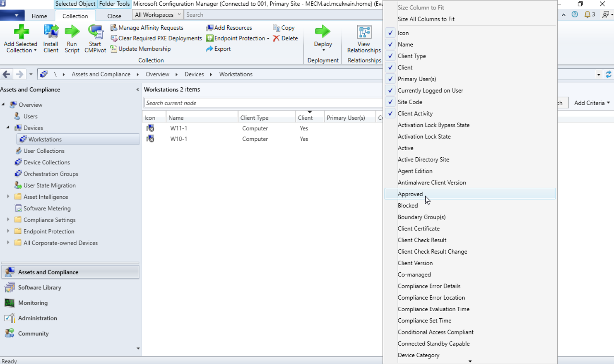Click Update Membership in ribbon
The width and height of the screenshot is (614, 364).
tap(144, 49)
